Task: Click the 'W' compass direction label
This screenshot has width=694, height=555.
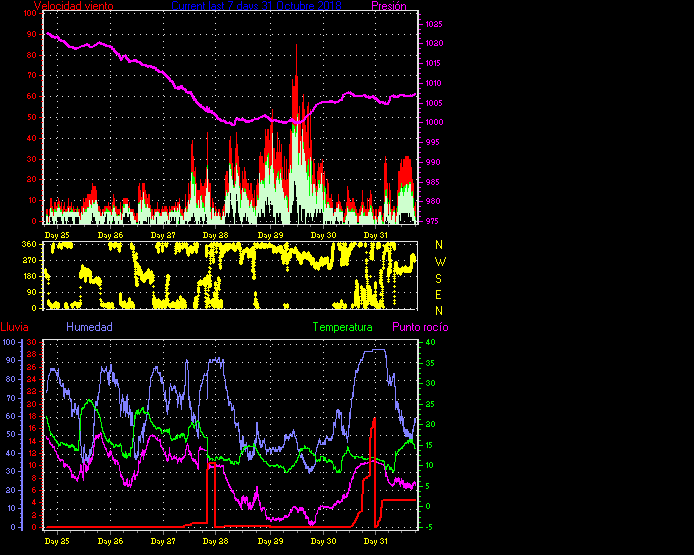Action: [x=440, y=262]
